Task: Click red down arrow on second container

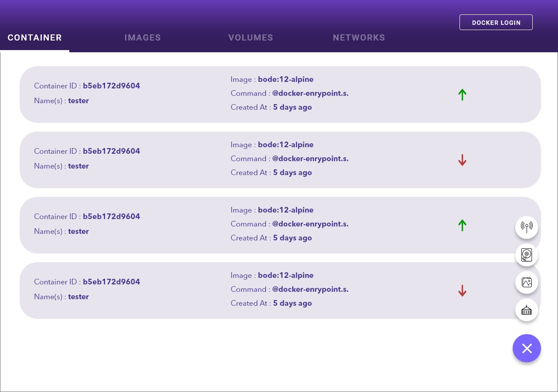Action: [x=463, y=160]
